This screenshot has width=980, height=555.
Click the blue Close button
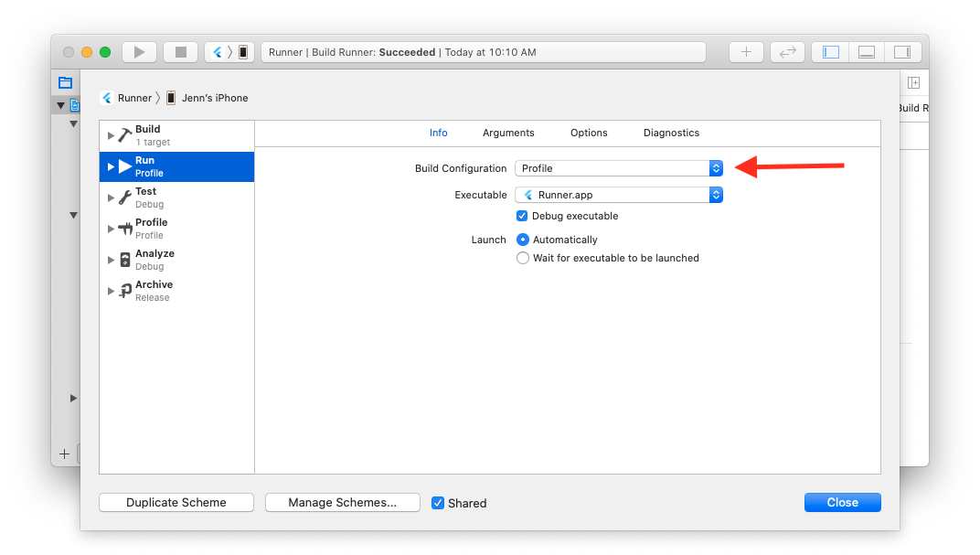843,503
